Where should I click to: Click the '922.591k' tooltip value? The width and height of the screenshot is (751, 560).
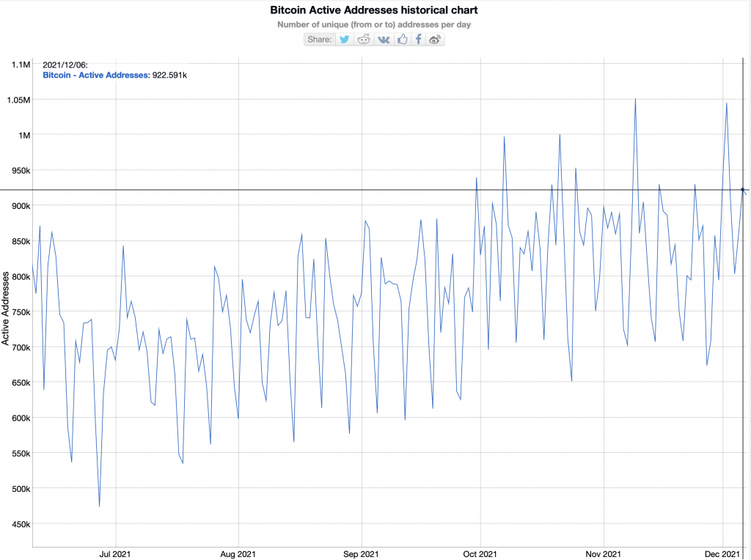pos(169,75)
